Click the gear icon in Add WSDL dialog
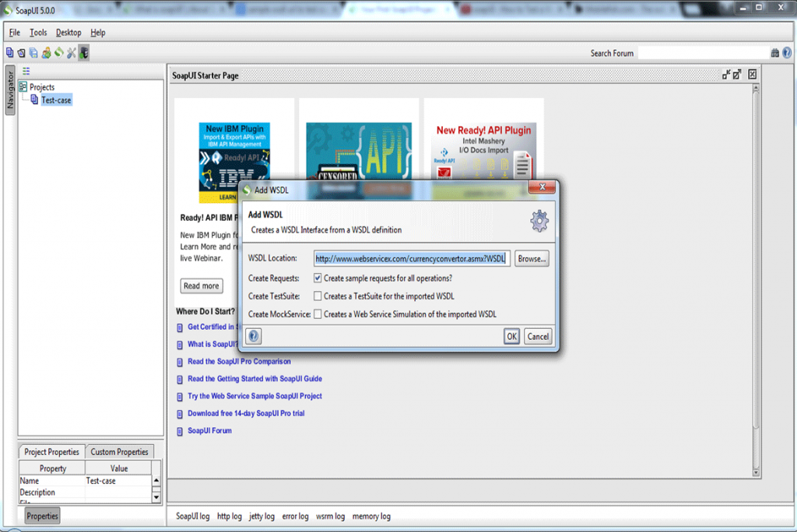This screenshot has width=797, height=532. pyautogui.click(x=539, y=221)
